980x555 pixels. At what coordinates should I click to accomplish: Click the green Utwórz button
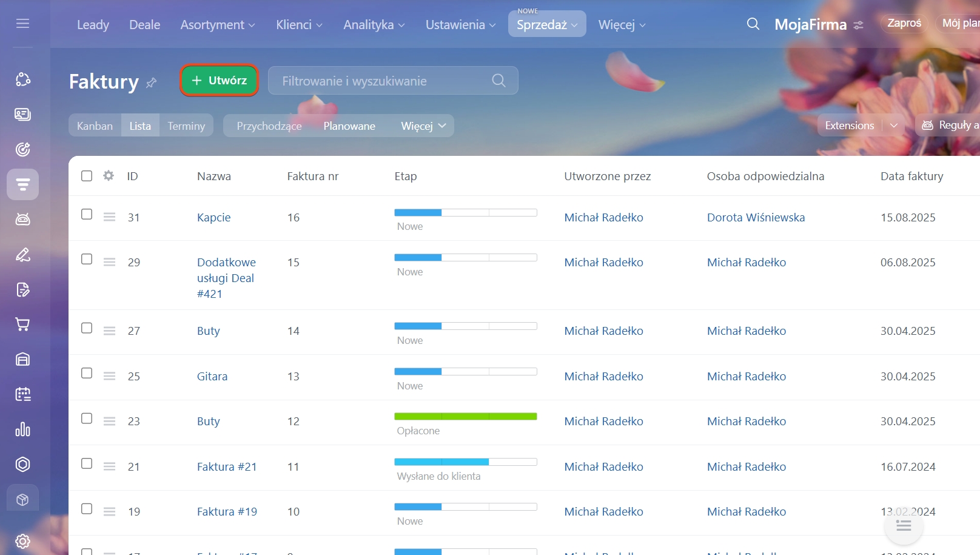[x=220, y=81]
